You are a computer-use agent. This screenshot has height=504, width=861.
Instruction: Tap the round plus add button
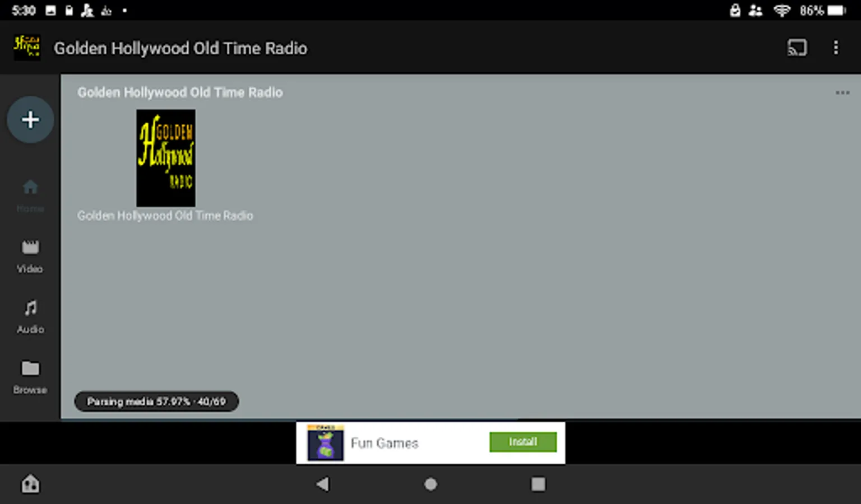pos(30,119)
